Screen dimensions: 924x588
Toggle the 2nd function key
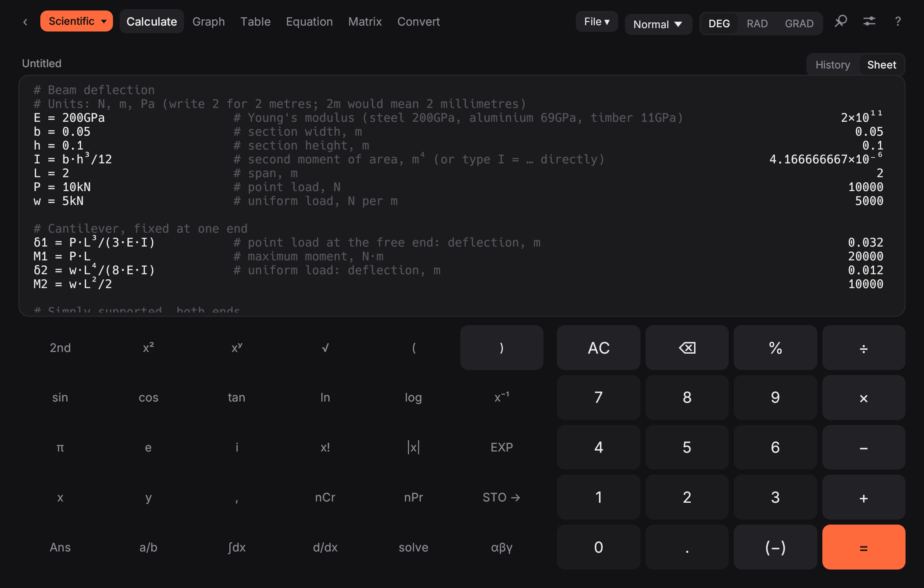(60, 348)
